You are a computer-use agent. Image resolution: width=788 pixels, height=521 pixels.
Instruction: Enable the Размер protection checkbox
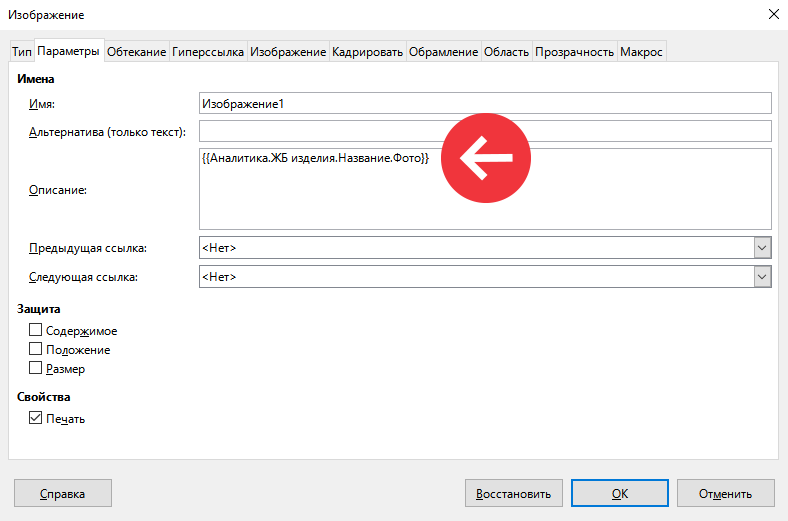35,368
